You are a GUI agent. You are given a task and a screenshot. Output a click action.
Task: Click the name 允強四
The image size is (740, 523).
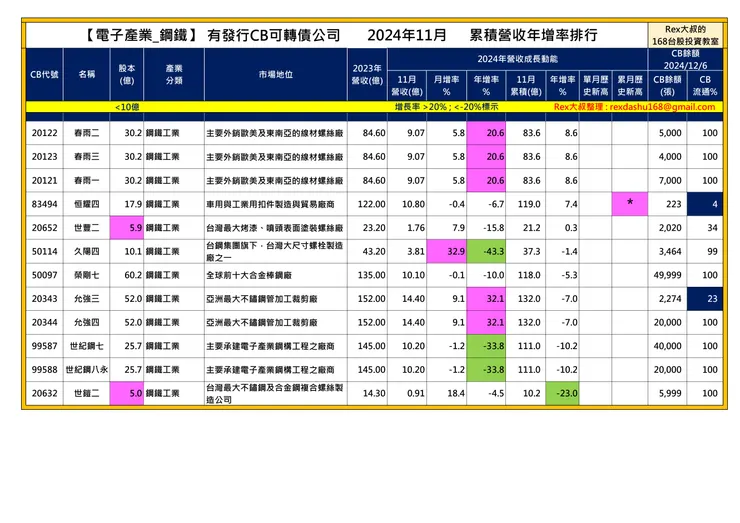[x=86, y=322]
